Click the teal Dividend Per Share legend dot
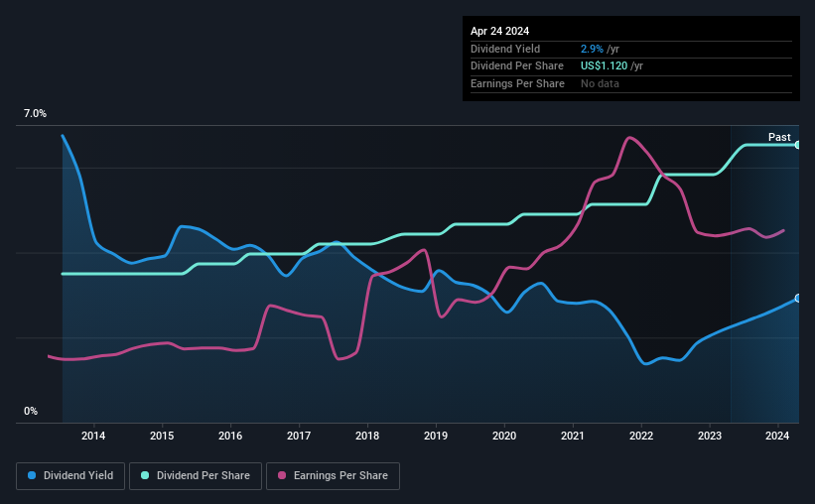This screenshot has width=815, height=504. (145, 475)
